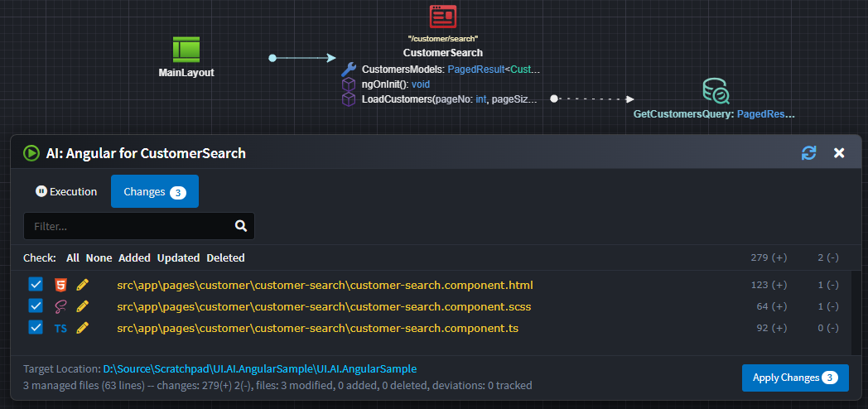Deselect the customer-search.component.ts checkbox
The image size is (868, 409).
pos(36,328)
